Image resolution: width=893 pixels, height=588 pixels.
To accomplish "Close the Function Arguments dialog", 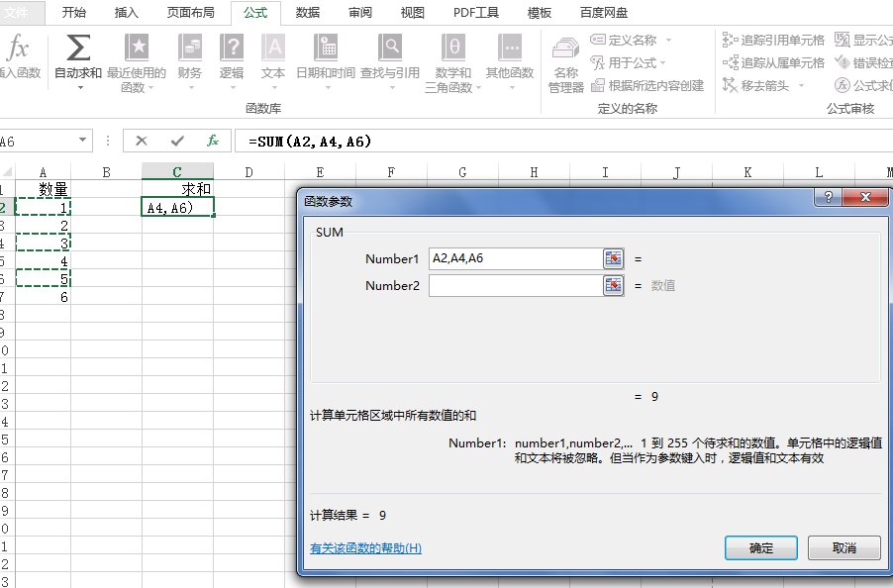I will point(865,197).
